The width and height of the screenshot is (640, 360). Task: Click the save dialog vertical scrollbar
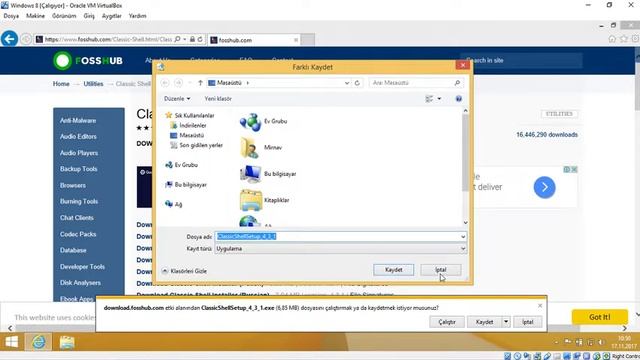click(x=465, y=167)
